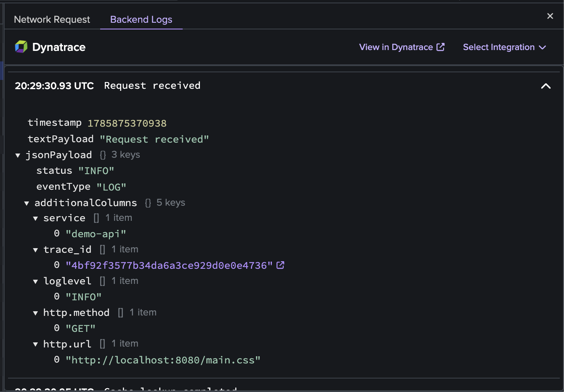Collapse the http.url array node
564x392 pixels.
(x=35, y=344)
